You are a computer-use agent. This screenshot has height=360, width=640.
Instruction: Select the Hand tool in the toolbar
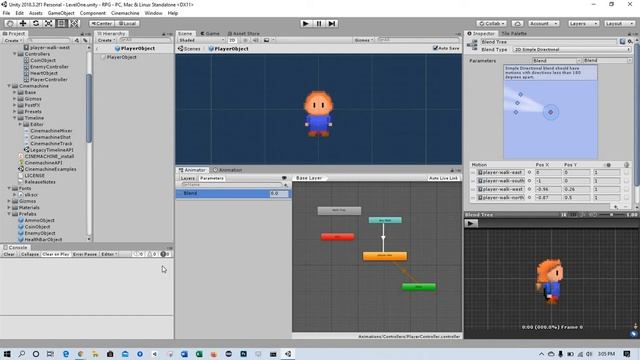[10, 23]
